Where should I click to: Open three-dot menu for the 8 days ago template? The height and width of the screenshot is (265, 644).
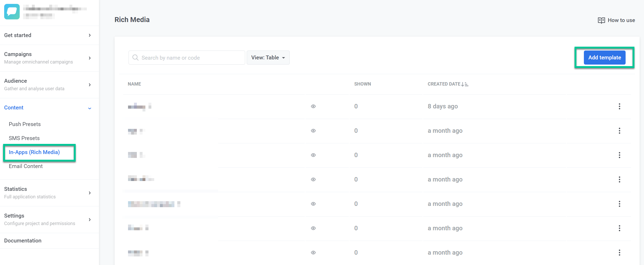tap(619, 106)
